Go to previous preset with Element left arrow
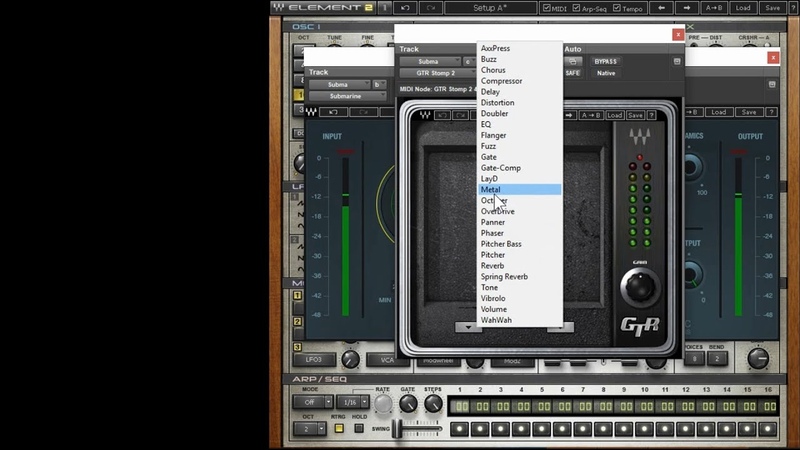Image resolution: width=800 pixels, height=450 pixels. coord(662,8)
